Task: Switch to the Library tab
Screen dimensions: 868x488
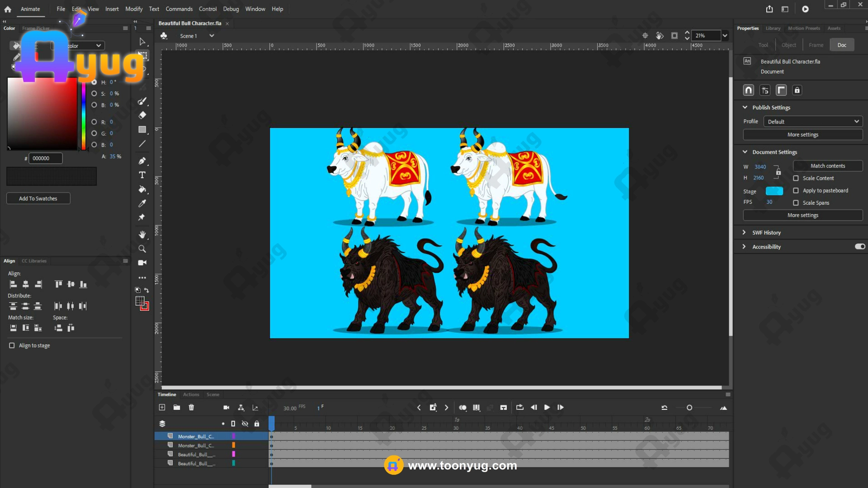Action: point(773,28)
